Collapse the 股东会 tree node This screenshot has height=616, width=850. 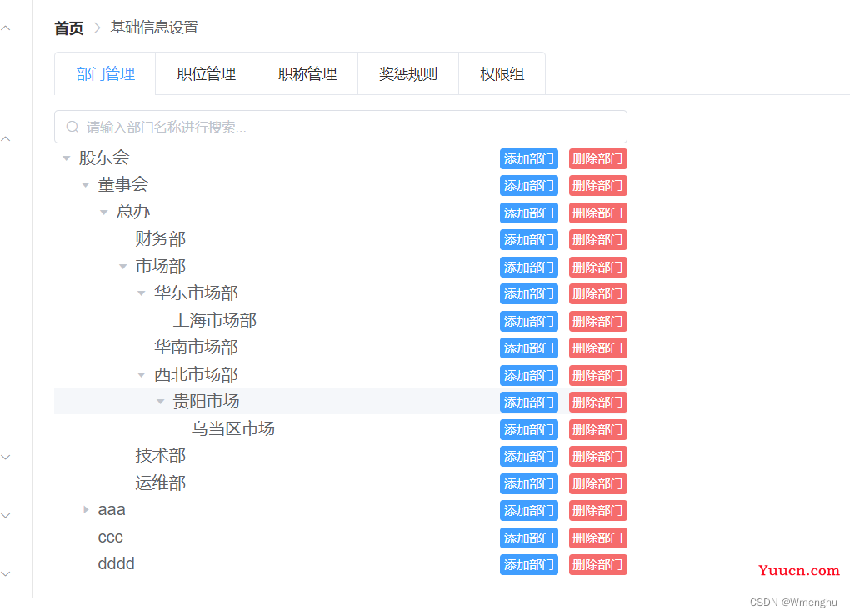click(x=66, y=158)
